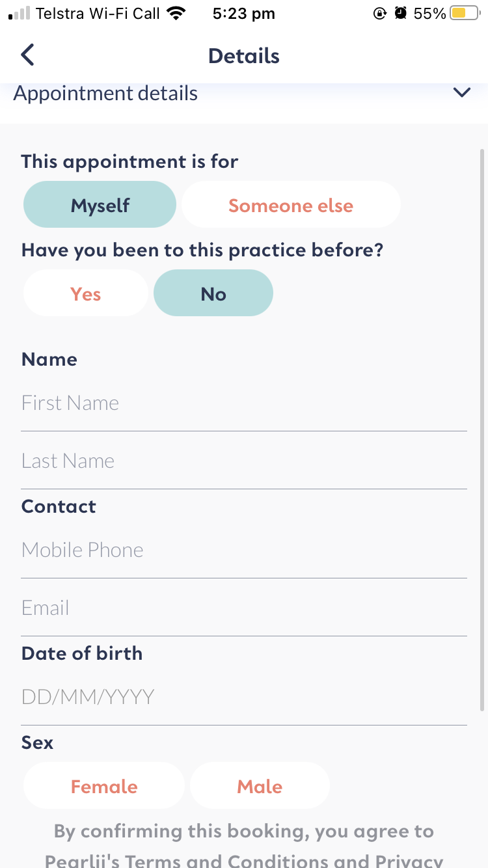Select Female as sex
Viewport: 488px width, 868px height.
click(104, 786)
